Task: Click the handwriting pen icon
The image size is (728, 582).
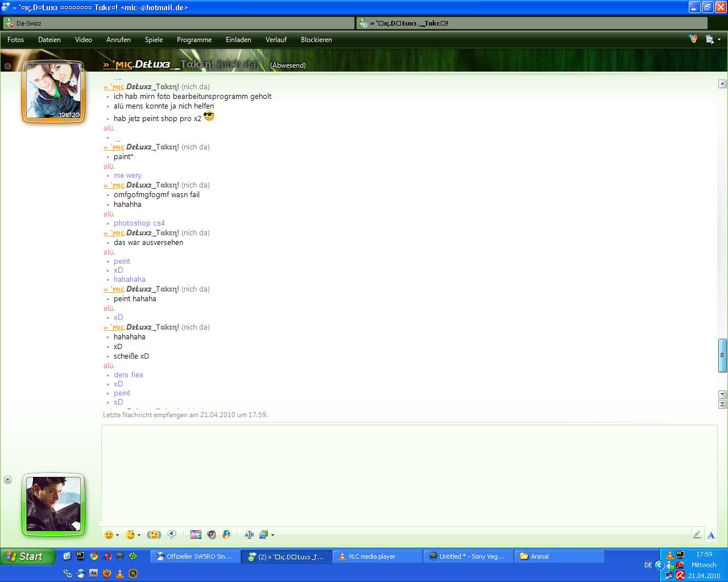Action: [697, 535]
